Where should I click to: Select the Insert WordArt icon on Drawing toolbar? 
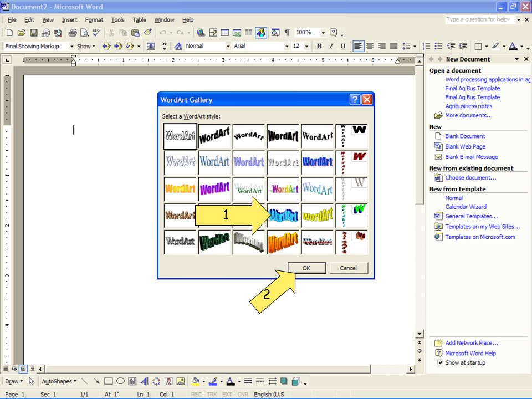144,381
